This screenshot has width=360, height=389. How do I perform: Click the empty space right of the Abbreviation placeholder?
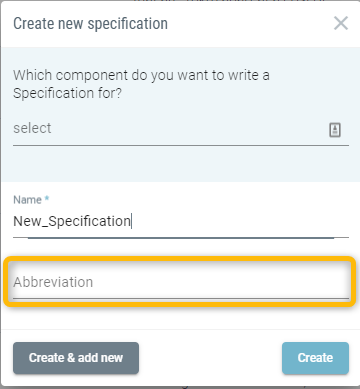[x=221, y=282]
